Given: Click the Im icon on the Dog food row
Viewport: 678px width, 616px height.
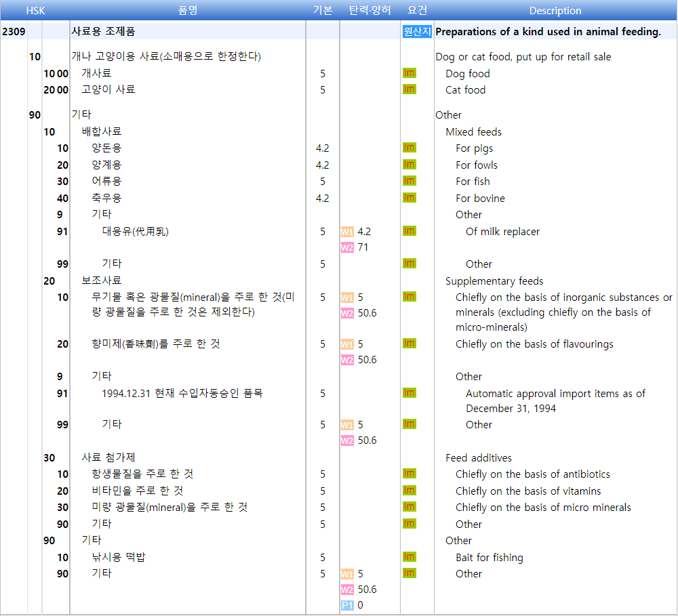Looking at the screenshot, I should [x=409, y=73].
